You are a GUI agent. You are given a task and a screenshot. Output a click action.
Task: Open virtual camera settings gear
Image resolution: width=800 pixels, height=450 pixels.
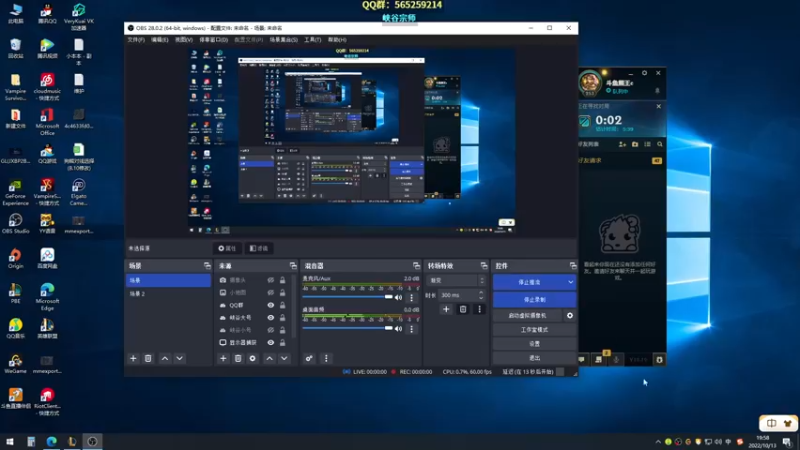click(570, 315)
